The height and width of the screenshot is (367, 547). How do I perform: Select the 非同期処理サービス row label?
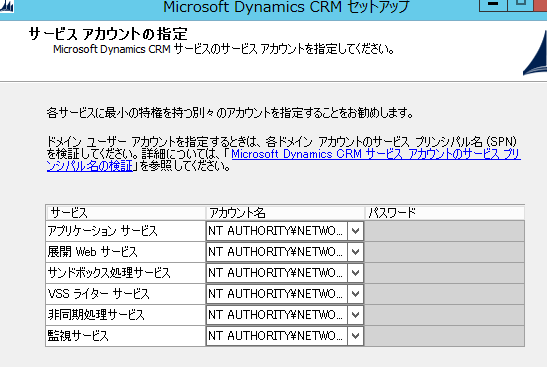(x=126, y=315)
